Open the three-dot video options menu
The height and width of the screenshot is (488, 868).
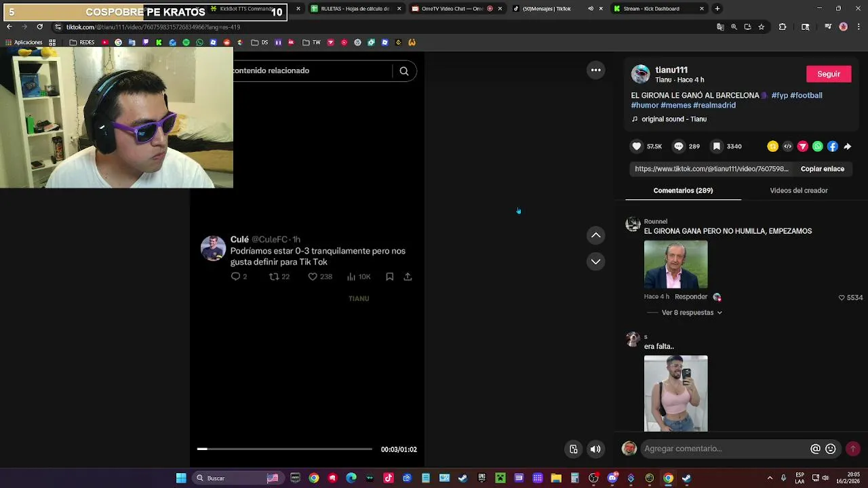coord(595,70)
